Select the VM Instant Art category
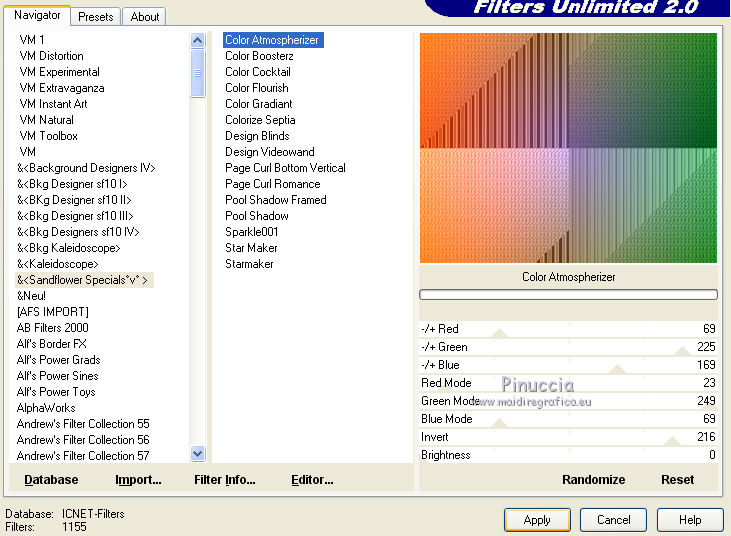 point(54,103)
